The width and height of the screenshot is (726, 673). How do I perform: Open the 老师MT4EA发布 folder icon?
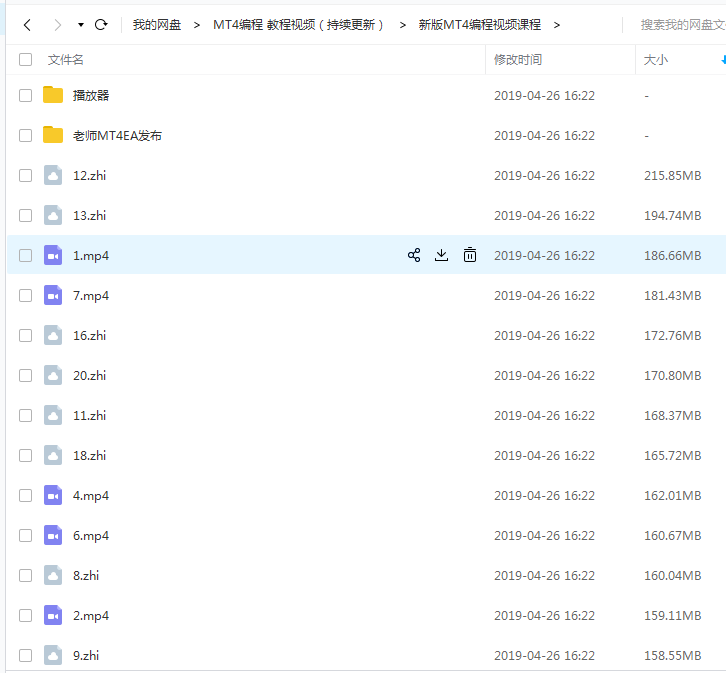coord(53,135)
